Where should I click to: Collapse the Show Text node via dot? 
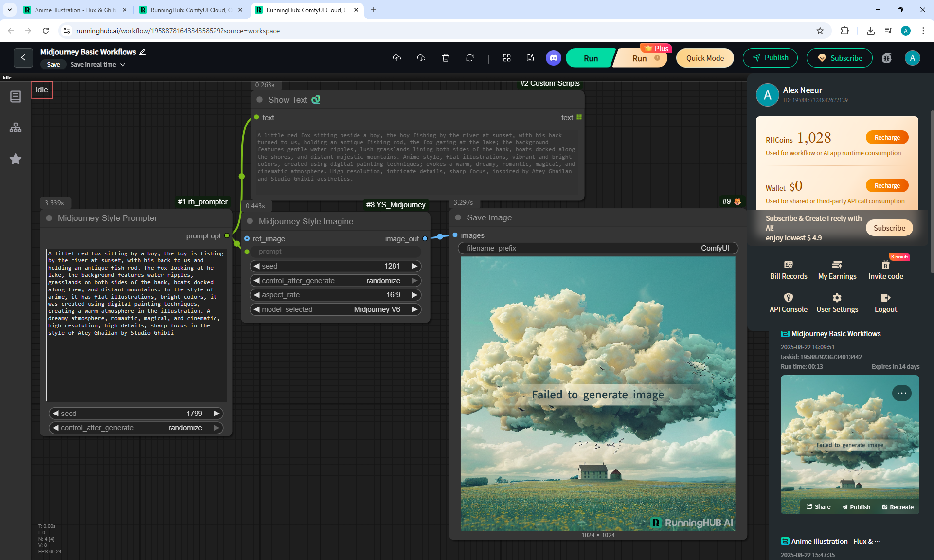click(260, 100)
